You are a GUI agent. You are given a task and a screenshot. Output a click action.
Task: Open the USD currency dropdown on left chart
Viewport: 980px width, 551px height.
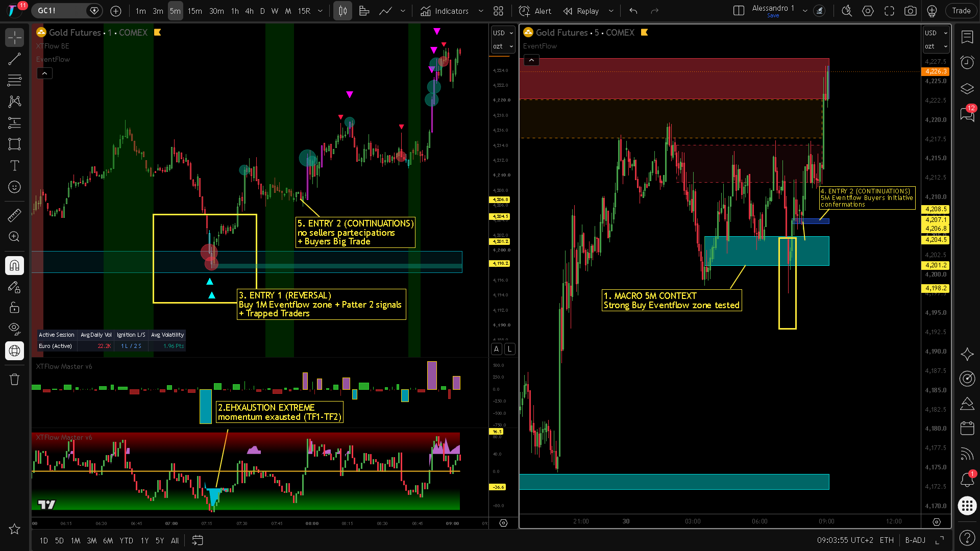(x=503, y=33)
